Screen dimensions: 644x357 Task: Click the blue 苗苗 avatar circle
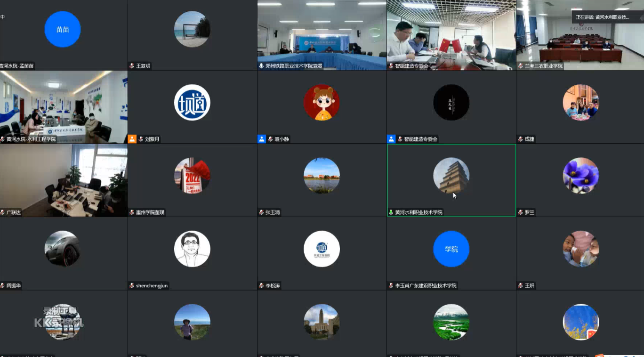(63, 29)
